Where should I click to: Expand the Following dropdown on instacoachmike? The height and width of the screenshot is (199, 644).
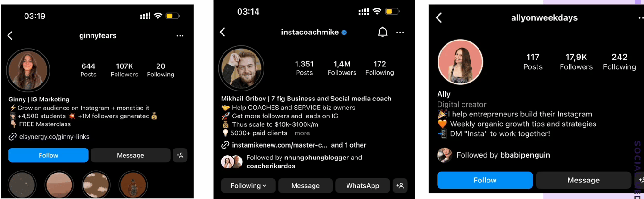pyautogui.click(x=248, y=186)
